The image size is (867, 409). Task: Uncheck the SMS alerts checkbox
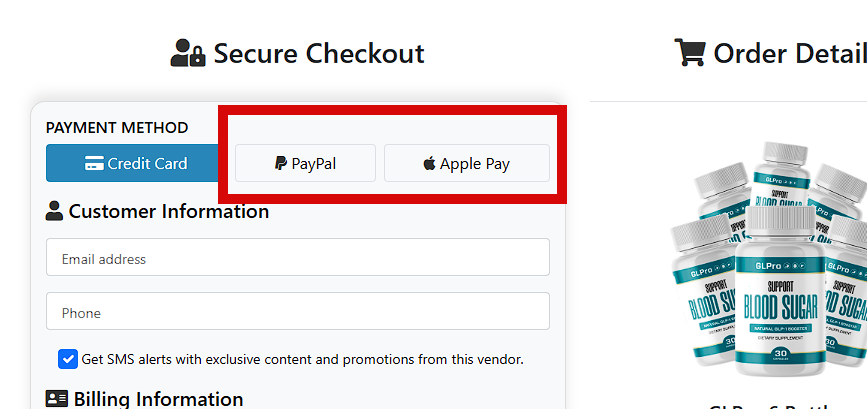(x=68, y=359)
